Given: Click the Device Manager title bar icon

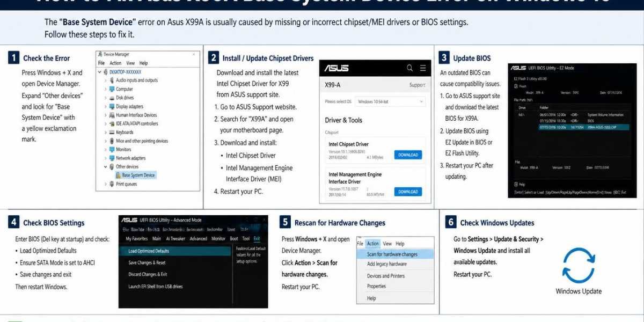Looking at the screenshot, I should (100, 54).
